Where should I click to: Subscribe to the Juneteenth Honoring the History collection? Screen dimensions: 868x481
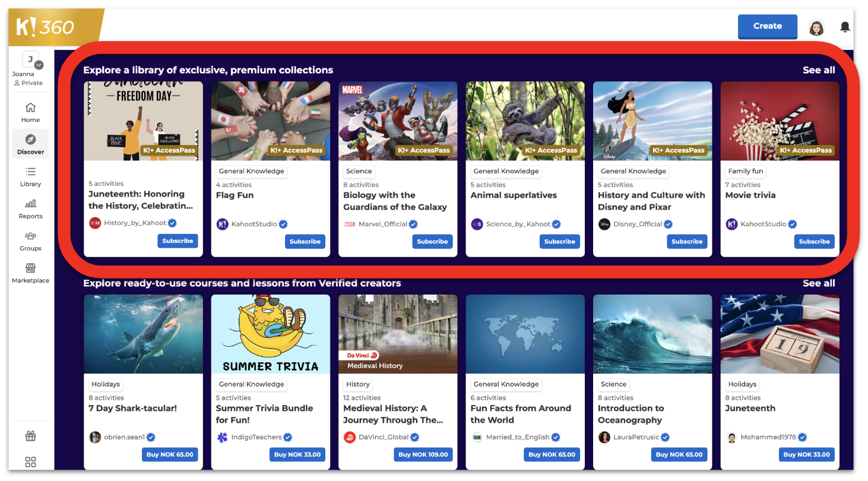click(178, 241)
